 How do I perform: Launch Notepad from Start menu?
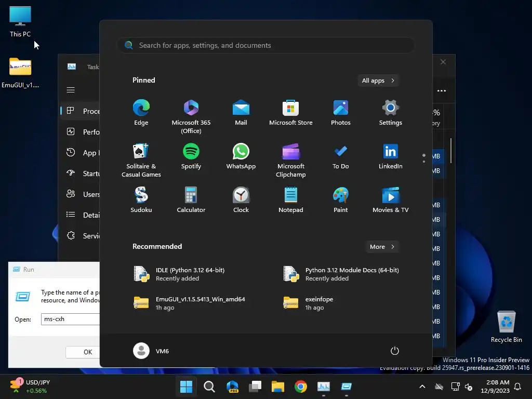coord(291,200)
